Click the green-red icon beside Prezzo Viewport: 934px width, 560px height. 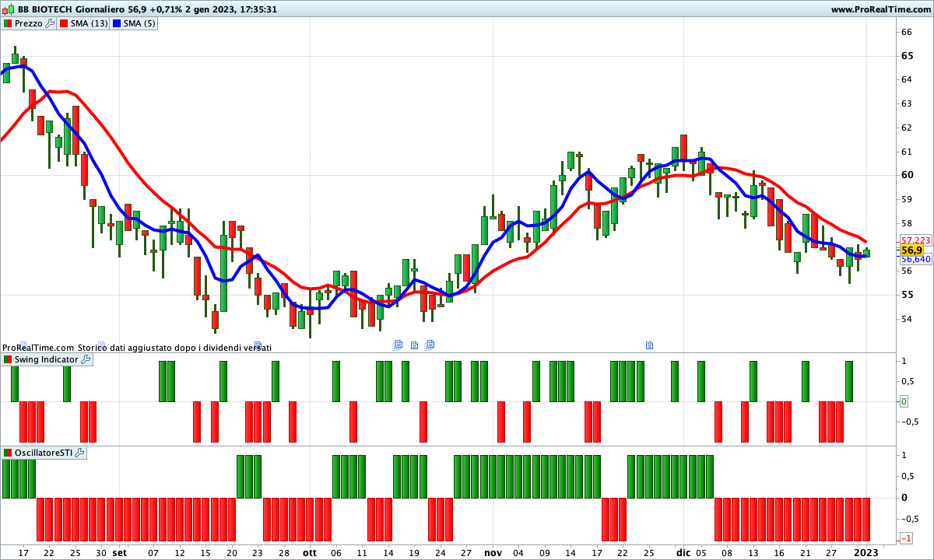pos(8,23)
